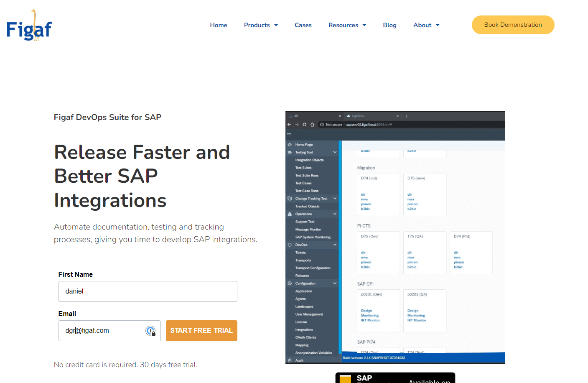The height and width of the screenshot is (383, 588).
Task: Select Test Suite Runs in the screenshot sidebar
Action: tap(307, 176)
